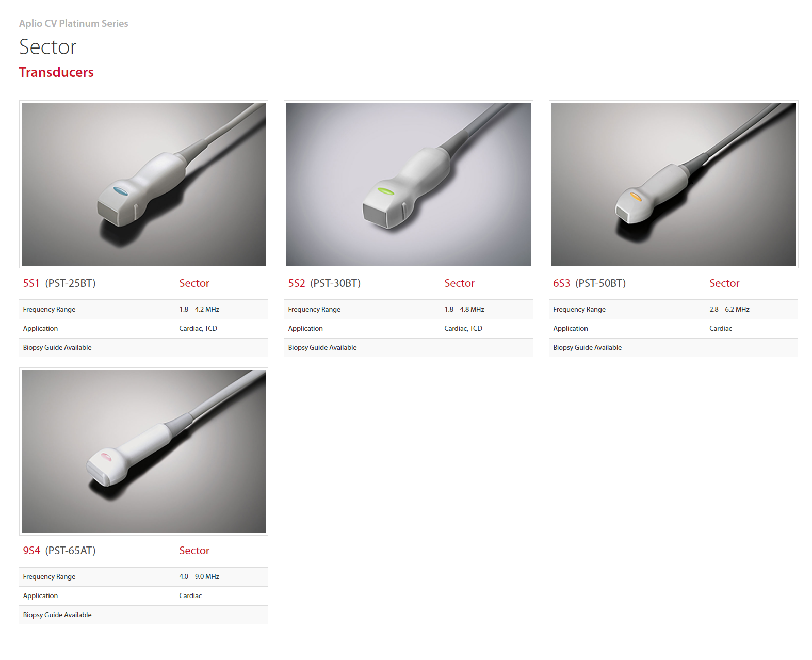Viewport: 812px width, 660px height.
Task: Select the Aplio CV Platinum Series heading
Action: click(x=74, y=23)
